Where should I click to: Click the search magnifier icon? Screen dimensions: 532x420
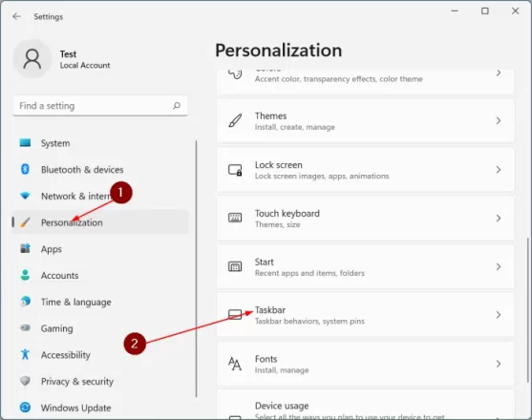pyautogui.click(x=177, y=105)
